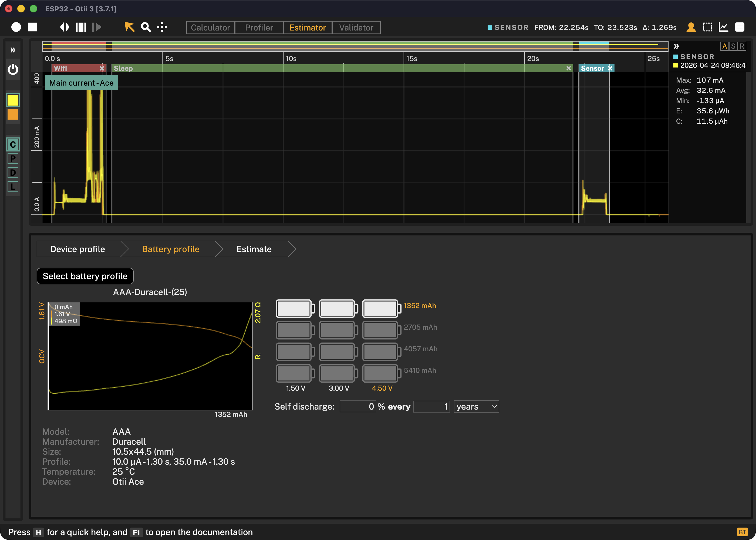This screenshot has height=540, width=756.
Task: Select 1.50 V battery in 5410 mAh row
Action: pyautogui.click(x=295, y=373)
